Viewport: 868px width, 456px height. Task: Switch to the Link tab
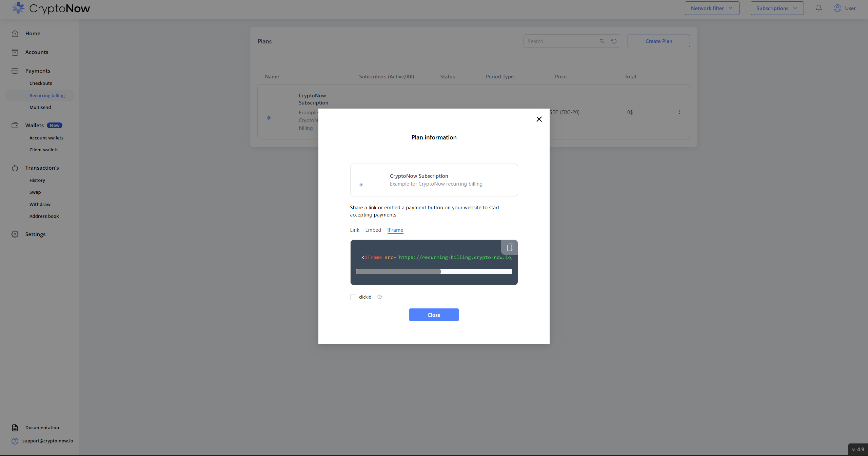click(355, 230)
